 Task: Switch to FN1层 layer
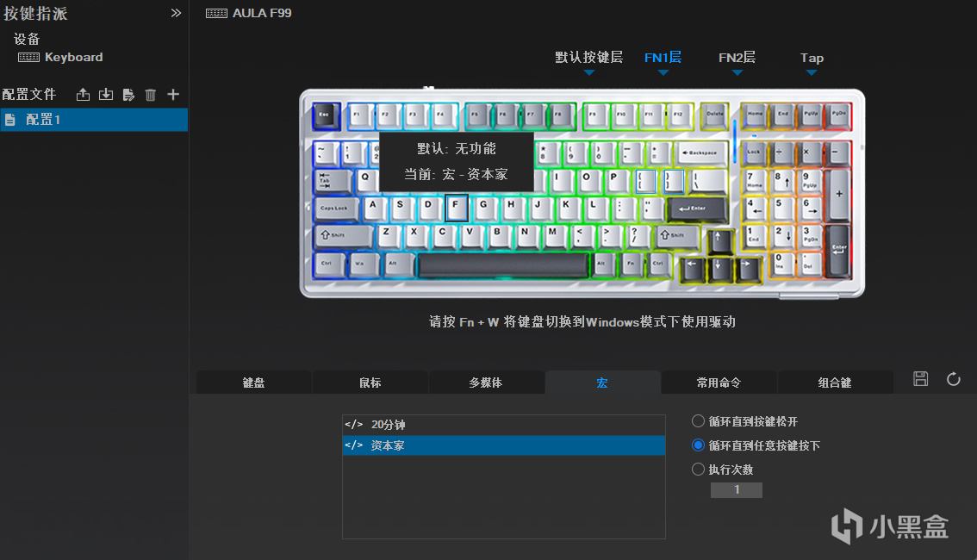663,58
